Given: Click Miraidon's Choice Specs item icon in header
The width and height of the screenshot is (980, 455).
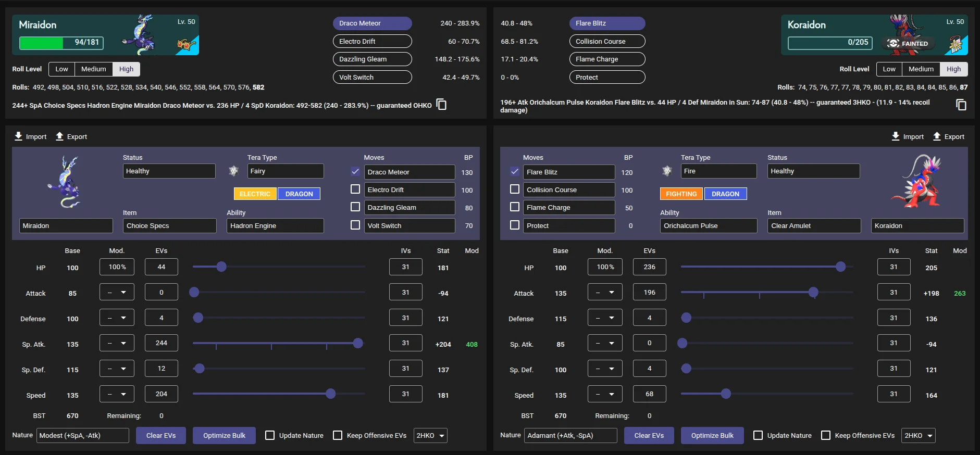Looking at the screenshot, I should coord(186,45).
